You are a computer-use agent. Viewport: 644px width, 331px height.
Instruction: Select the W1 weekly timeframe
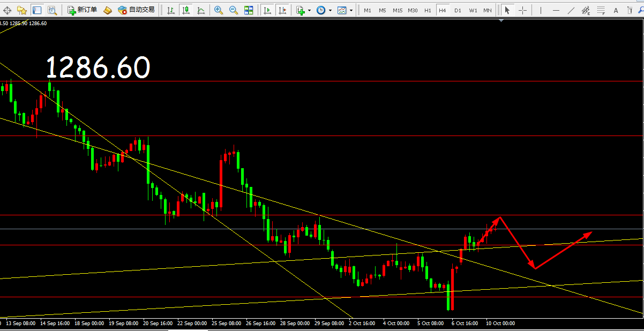(473, 10)
